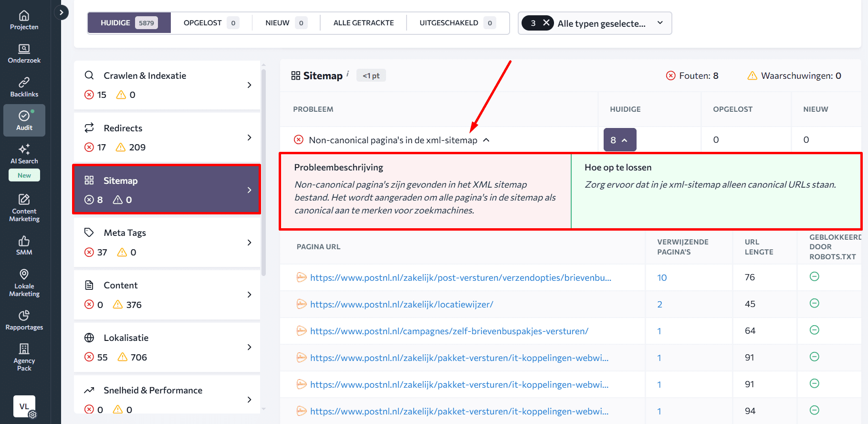Switch to the NIEUW tab
The image size is (868, 424).
click(x=286, y=23)
